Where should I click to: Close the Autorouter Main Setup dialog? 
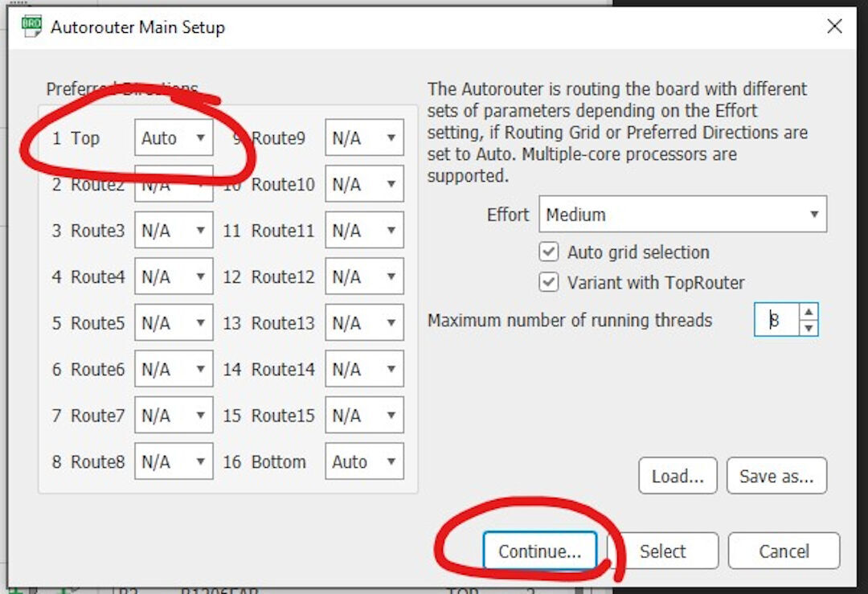(x=834, y=27)
